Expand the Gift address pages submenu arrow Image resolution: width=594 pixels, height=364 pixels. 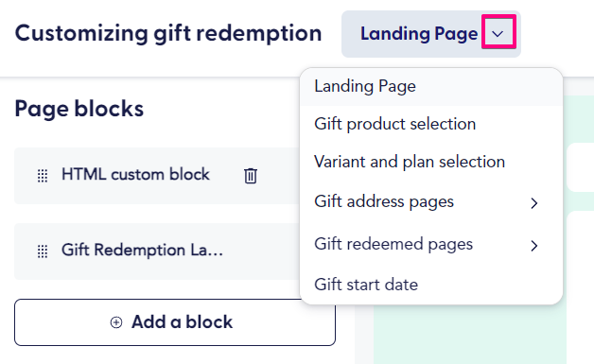click(x=534, y=203)
